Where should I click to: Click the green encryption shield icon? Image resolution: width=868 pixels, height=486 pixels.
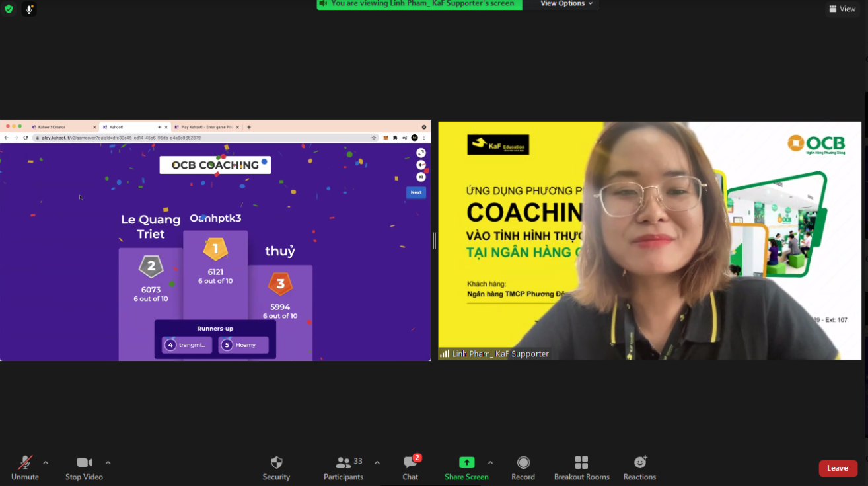coord(9,9)
